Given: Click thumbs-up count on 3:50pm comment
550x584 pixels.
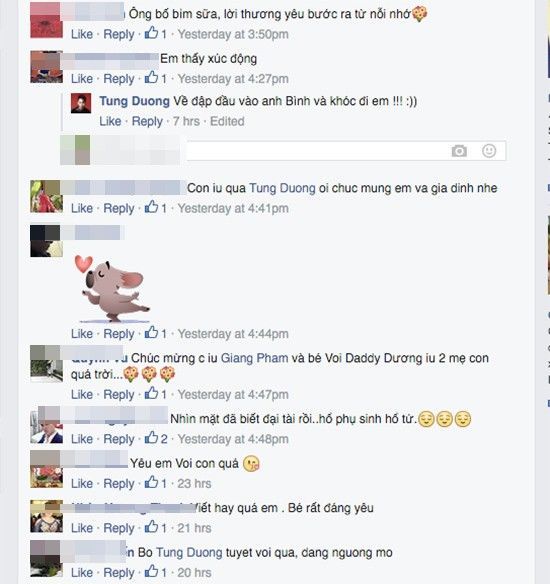Looking at the screenshot, I should (163, 34).
